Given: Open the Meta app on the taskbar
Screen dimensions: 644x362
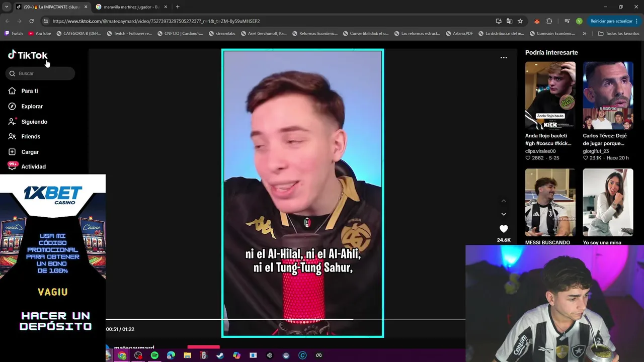Looking at the screenshot, I should 318,355.
